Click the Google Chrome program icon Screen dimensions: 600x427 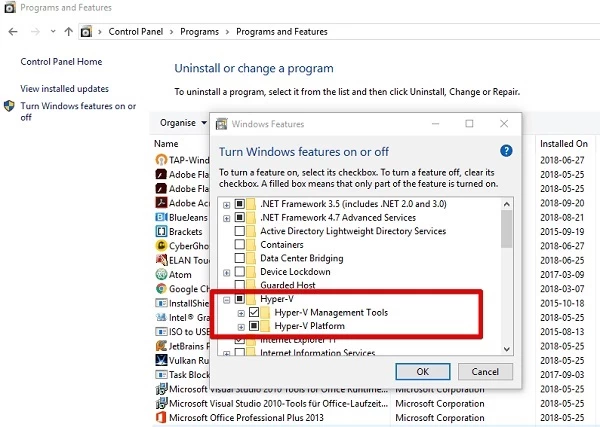(x=161, y=288)
